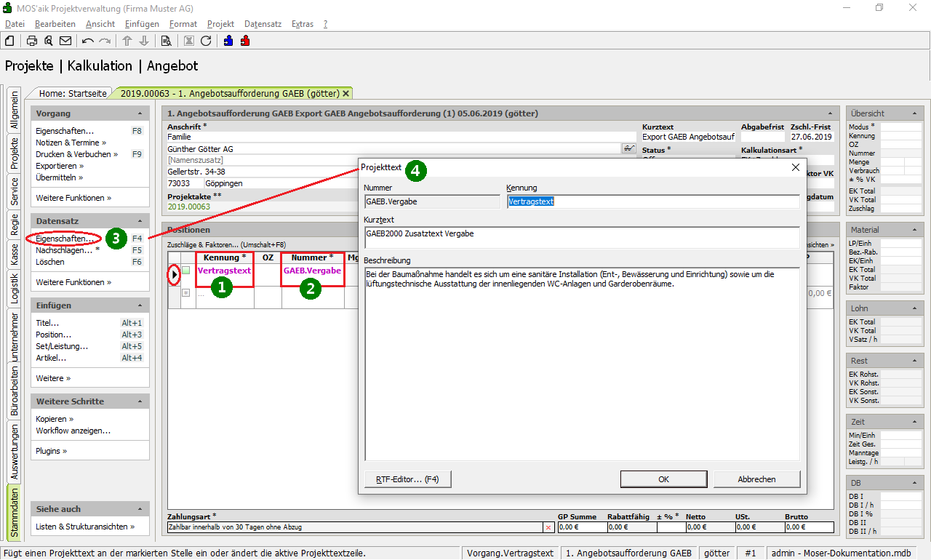The image size is (931, 560).
Task: Click the blue puzzle piece icon
Action: [x=228, y=41]
